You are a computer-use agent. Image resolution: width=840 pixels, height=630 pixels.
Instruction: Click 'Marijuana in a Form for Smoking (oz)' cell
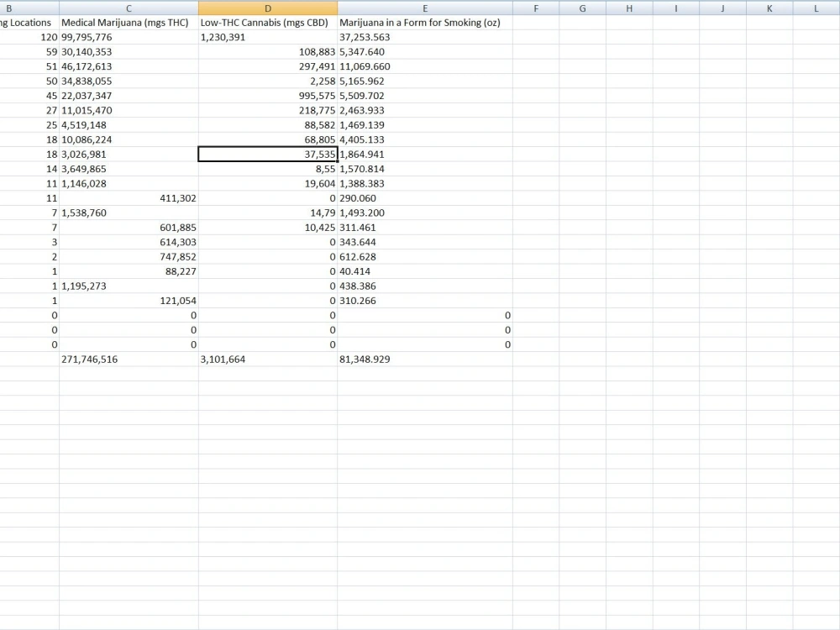tap(425, 23)
